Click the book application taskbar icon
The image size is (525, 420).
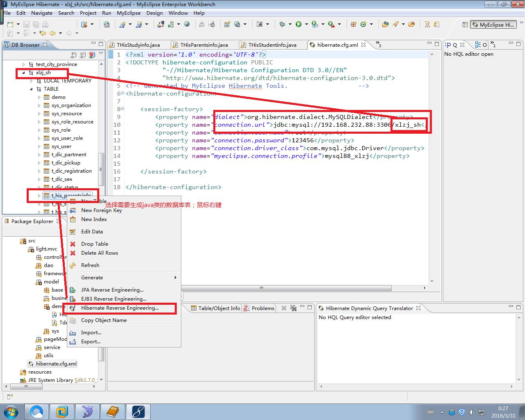tap(113, 411)
